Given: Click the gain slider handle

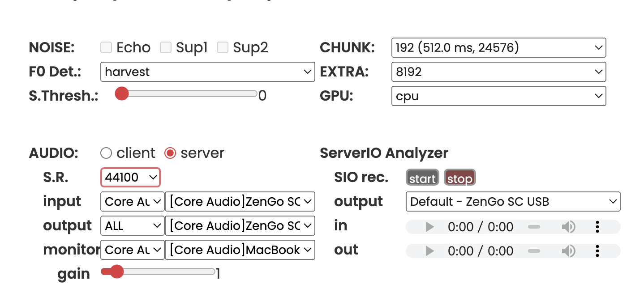Looking at the screenshot, I should [x=117, y=272].
